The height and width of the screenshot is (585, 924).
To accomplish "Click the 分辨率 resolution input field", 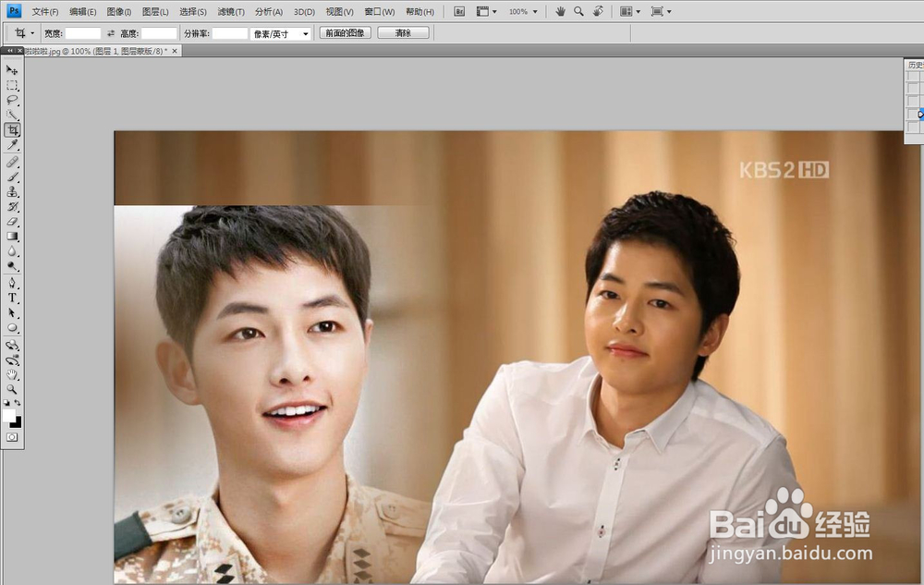I will point(230,33).
